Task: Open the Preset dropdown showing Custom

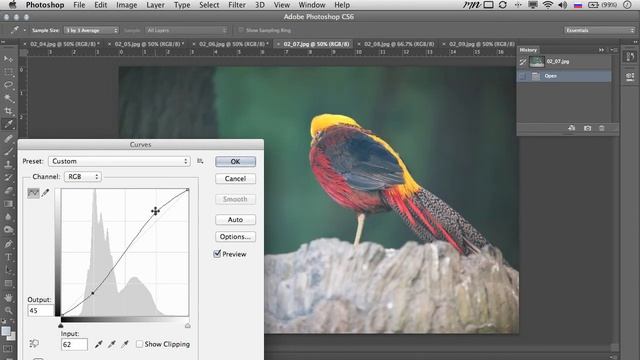Action: coord(119,161)
